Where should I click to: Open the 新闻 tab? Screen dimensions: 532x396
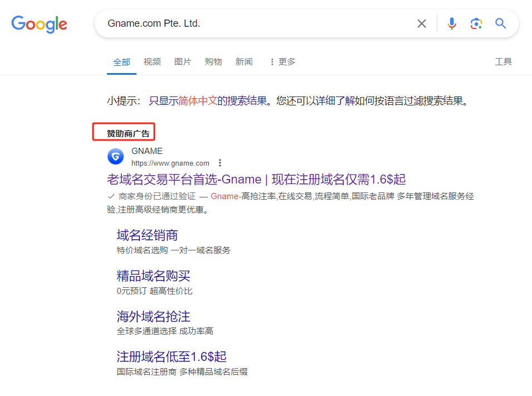click(x=243, y=61)
